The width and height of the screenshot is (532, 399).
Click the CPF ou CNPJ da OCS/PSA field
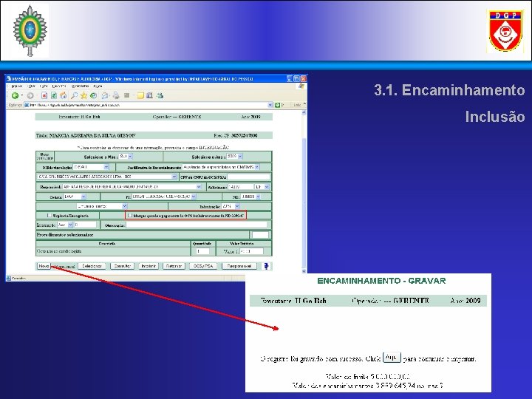point(249,177)
